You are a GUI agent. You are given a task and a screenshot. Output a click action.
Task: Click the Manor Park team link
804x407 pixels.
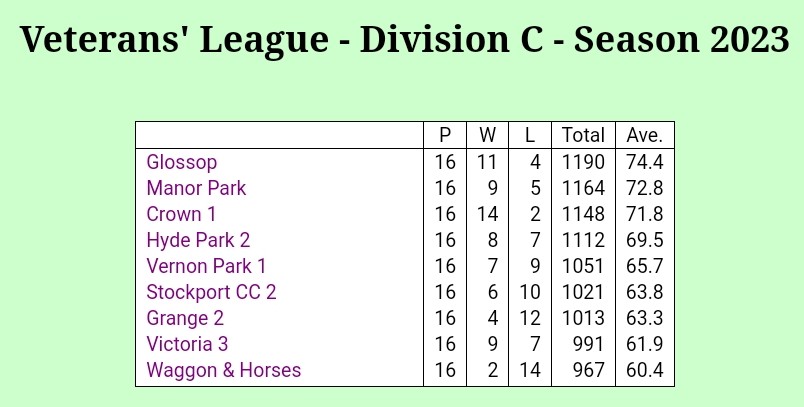point(196,188)
